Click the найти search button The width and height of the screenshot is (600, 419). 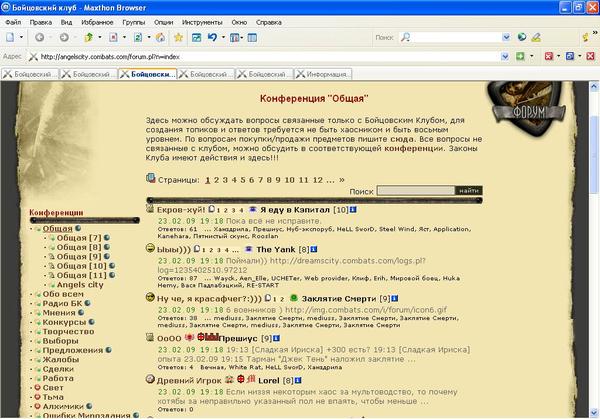click(x=469, y=191)
